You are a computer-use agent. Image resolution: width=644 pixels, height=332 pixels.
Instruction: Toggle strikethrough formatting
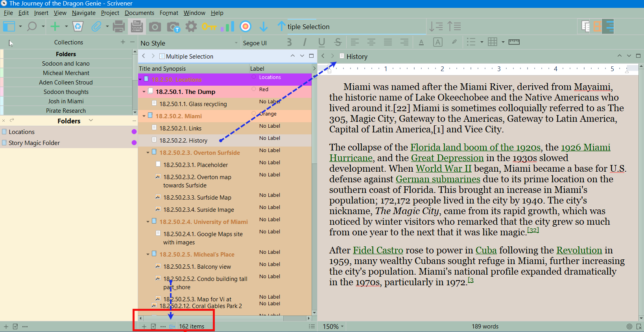pyautogui.click(x=338, y=42)
